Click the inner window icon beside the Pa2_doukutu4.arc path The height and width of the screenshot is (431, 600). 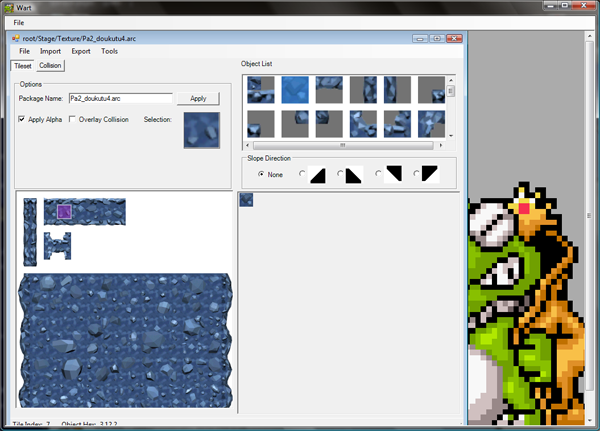click(15, 38)
